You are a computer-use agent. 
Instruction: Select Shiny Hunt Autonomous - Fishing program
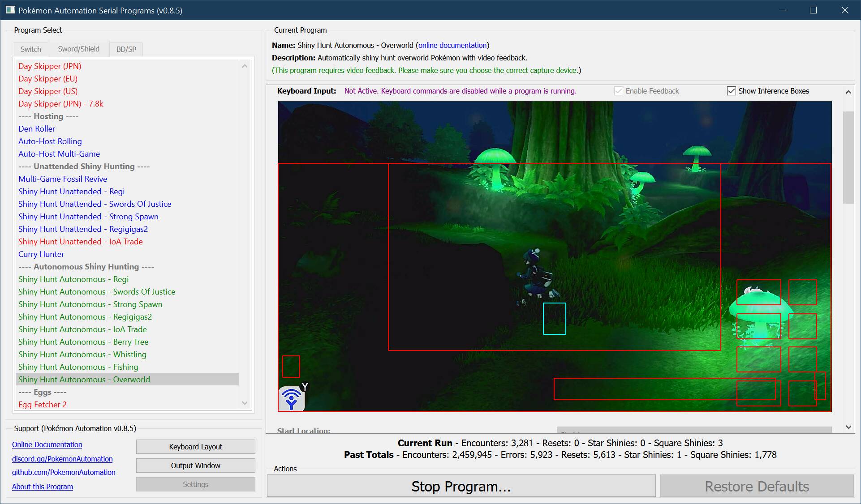tap(78, 367)
